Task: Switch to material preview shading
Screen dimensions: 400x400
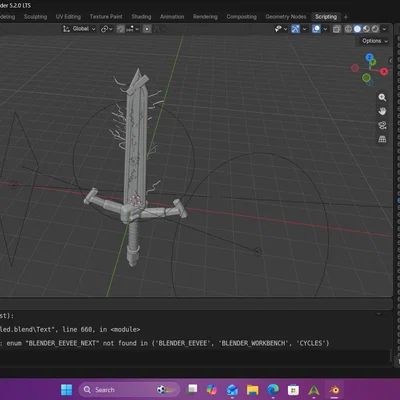Action: tap(366, 29)
